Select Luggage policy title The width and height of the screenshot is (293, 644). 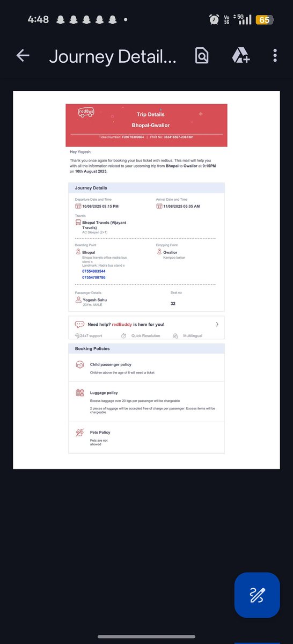coord(104,393)
